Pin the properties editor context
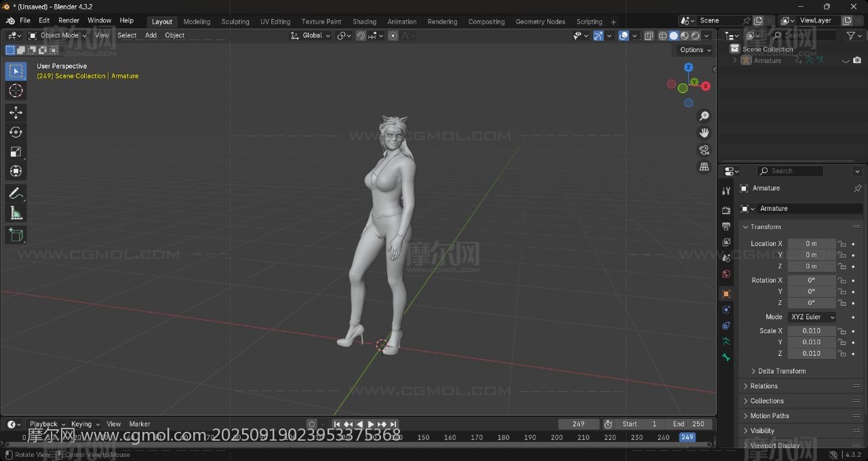This screenshot has height=461, width=868. click(857, 188)
